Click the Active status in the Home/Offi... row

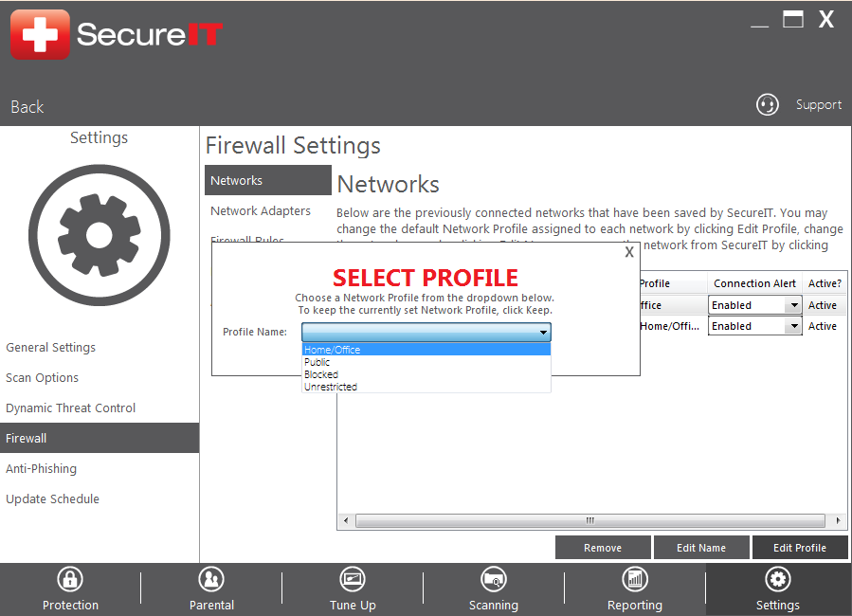click(822, 326)
